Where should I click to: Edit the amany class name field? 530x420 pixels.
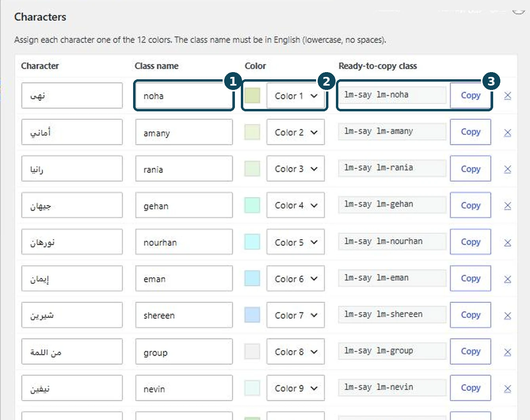pos(184,132)
